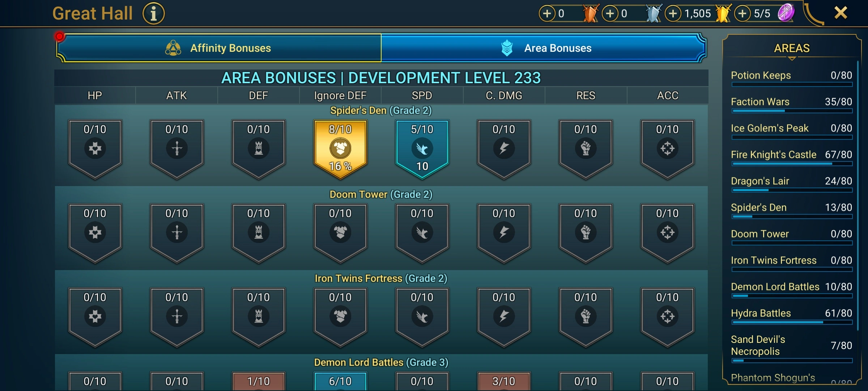This screenshot has width=868, height=391.
Task: Click Spider's Den HP bonus badge
Action: [x=95, y=149]
